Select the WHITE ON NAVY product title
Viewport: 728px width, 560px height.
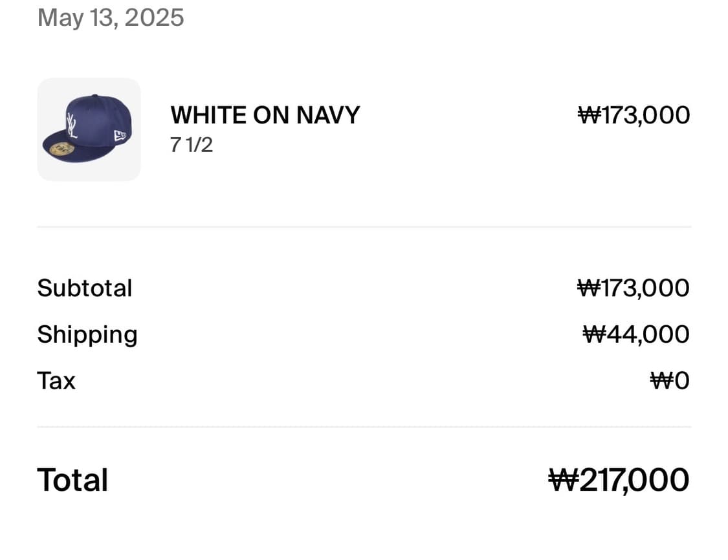[x=265, y=115]
